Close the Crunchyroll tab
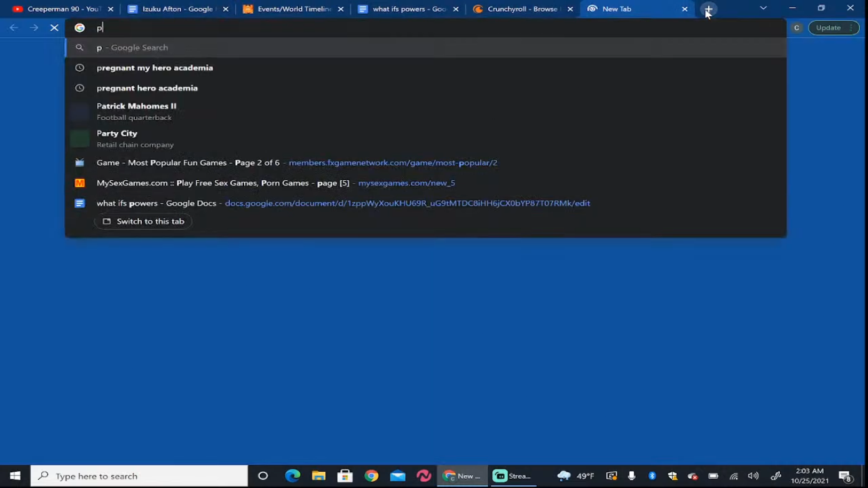868x488 pixels. 570,9
